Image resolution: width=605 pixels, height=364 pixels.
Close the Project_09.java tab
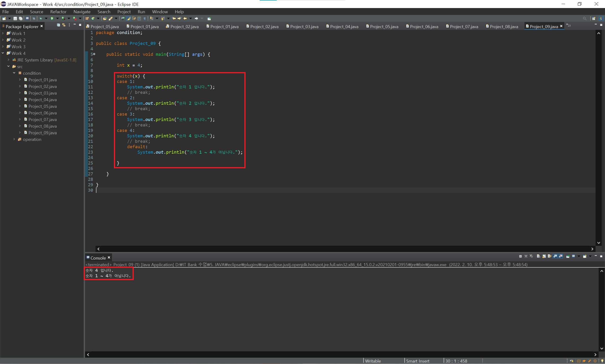click(561, 26)
